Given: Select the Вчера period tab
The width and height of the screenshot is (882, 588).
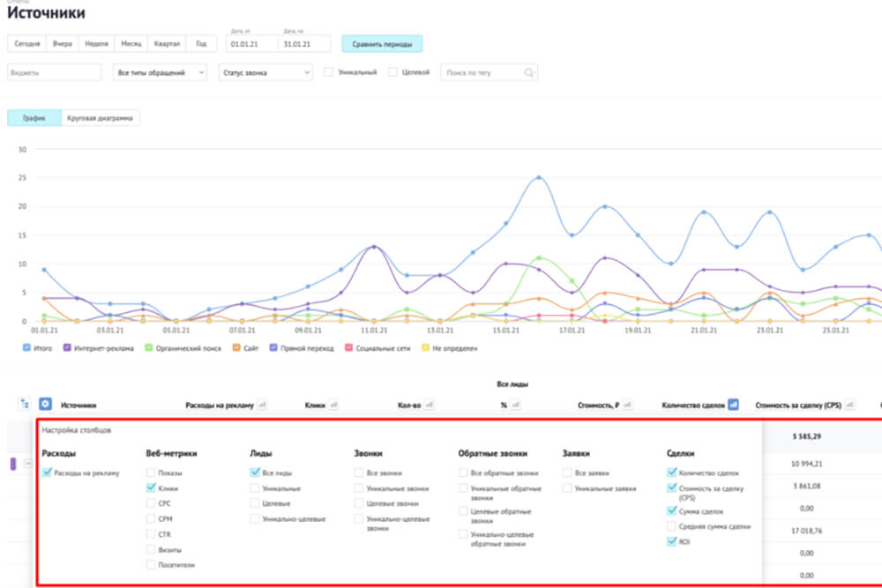Looking at the screenshot, I should (x=63, y=43).
